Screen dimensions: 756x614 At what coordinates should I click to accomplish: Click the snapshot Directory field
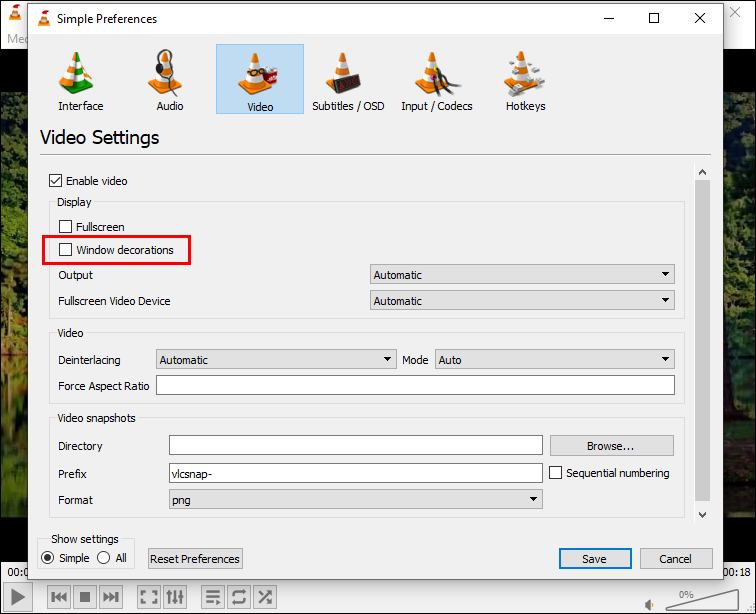point(355,445)
